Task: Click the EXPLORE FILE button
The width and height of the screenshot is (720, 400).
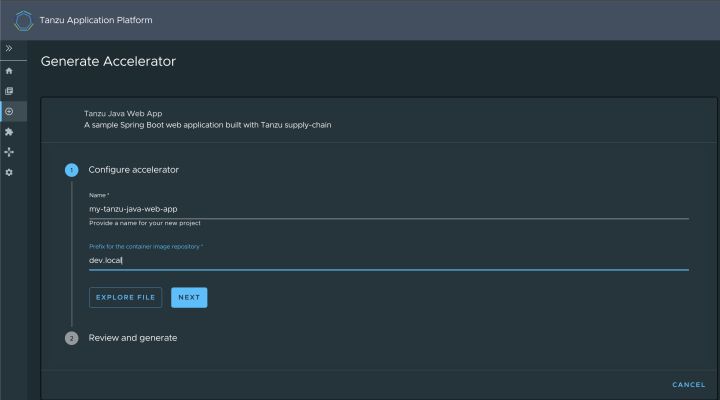Action: (125, 298)
